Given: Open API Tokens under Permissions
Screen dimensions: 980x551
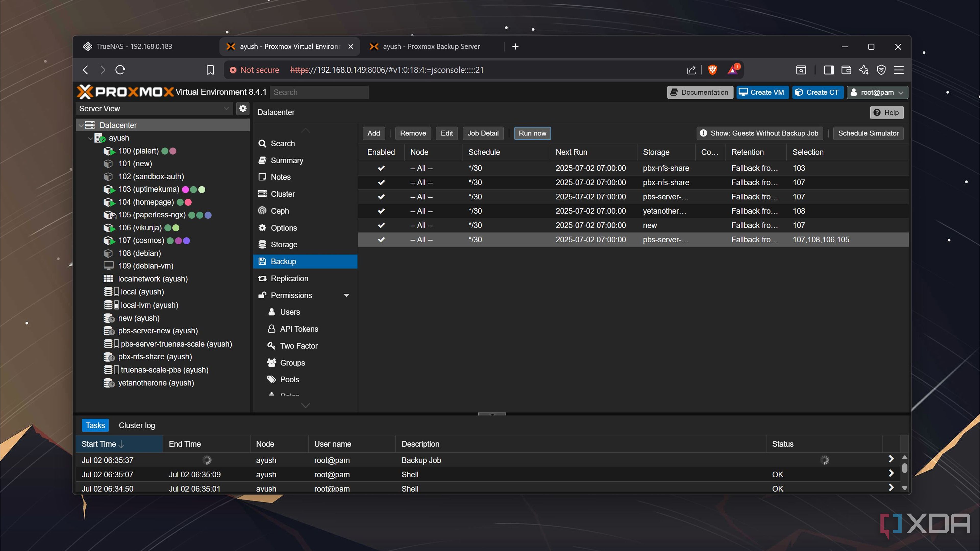Looking at the screenshot, I should (x=305, y=329).
